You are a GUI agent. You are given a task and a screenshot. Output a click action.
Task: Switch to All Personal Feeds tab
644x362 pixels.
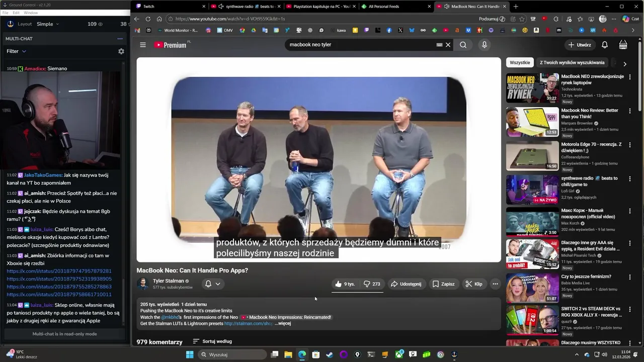click(x=395, y=7)
